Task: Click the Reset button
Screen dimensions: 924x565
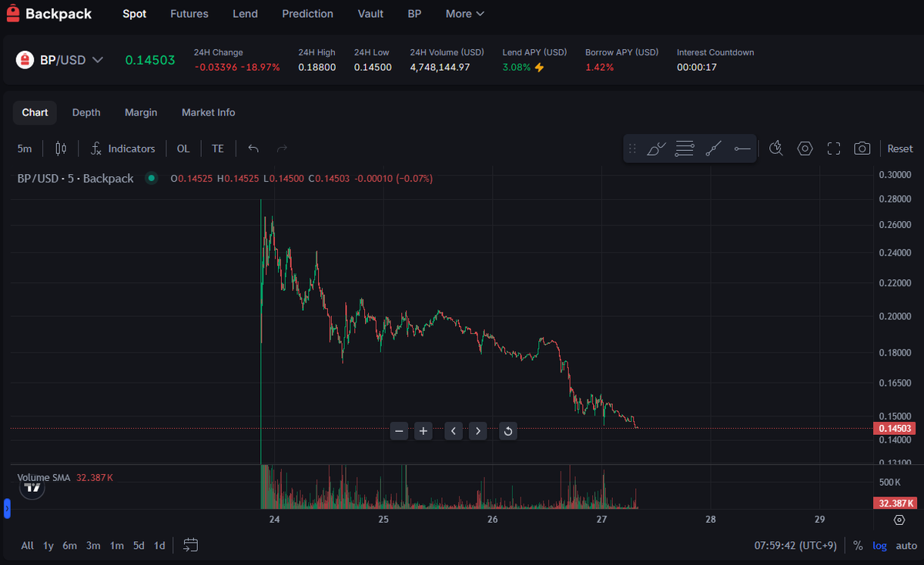Action: 900,149
